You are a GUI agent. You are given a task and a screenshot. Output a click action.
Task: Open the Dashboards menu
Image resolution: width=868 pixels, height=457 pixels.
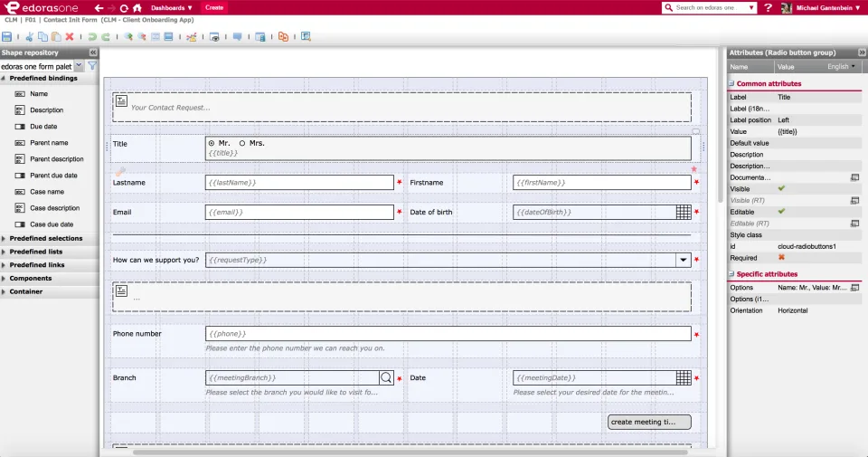pyautogui.click(x=172, y=8)
